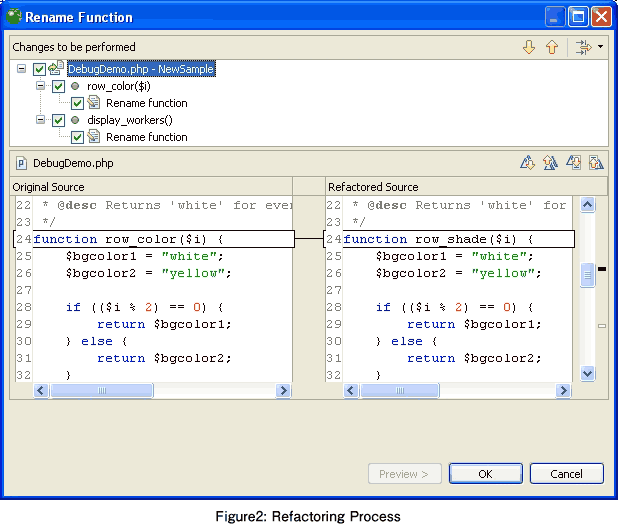Select DebugDemo.php - NewSample tree row
The image size is (618, 528).
[x=141, y=69]
